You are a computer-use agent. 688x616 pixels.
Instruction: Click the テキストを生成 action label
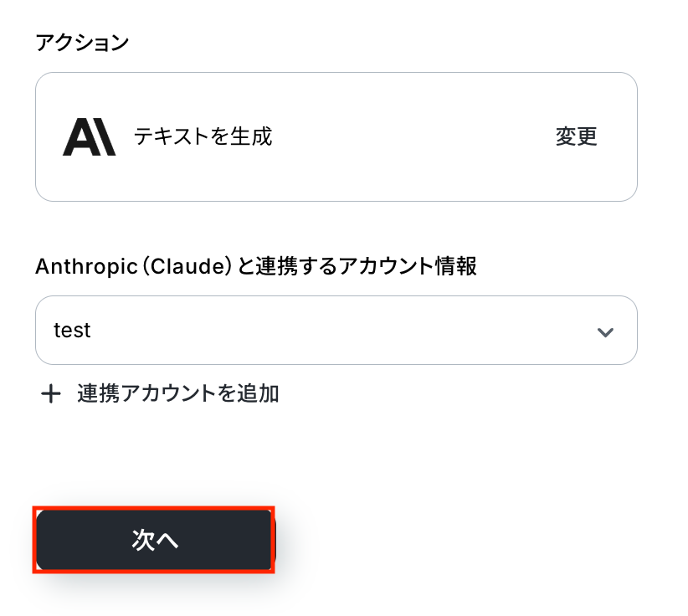203,136
